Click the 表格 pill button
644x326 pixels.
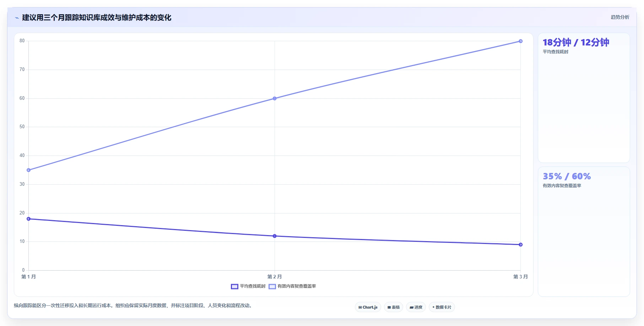coord(394,307)
